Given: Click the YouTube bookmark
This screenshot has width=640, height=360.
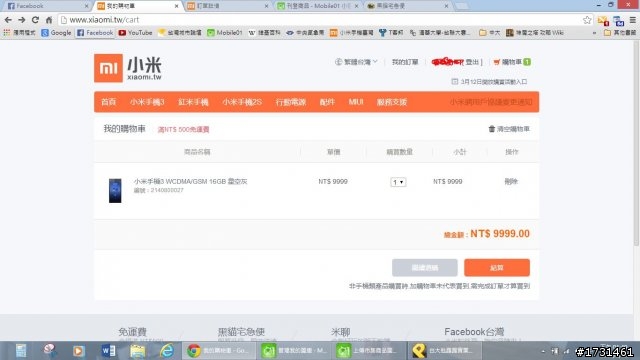Looking at the screenshot, I should (x=135, y=33).
